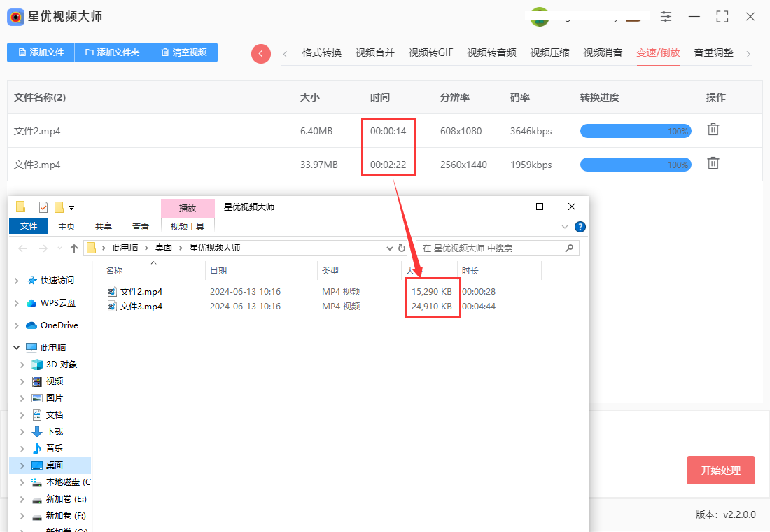Open the recent locations dropdown in Explorer
Screen dimensions: 770x532
60,248
